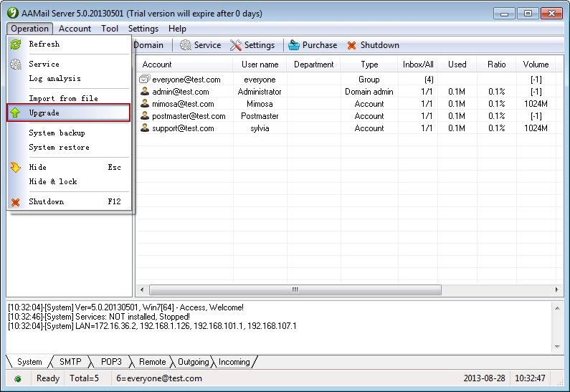
Task: Click the Settings tools icon in toolbar
Action: pyautogui.click(x=236, y=45)
